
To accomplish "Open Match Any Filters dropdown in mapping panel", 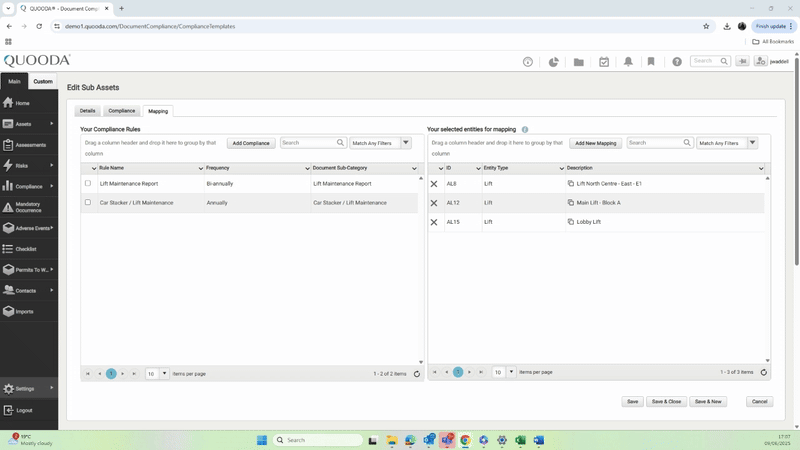I will (x=752, y=143).
